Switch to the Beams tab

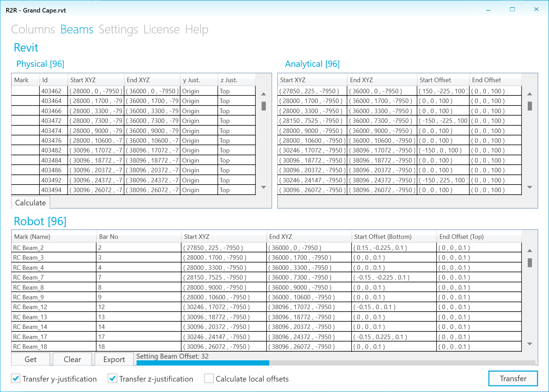77,30
